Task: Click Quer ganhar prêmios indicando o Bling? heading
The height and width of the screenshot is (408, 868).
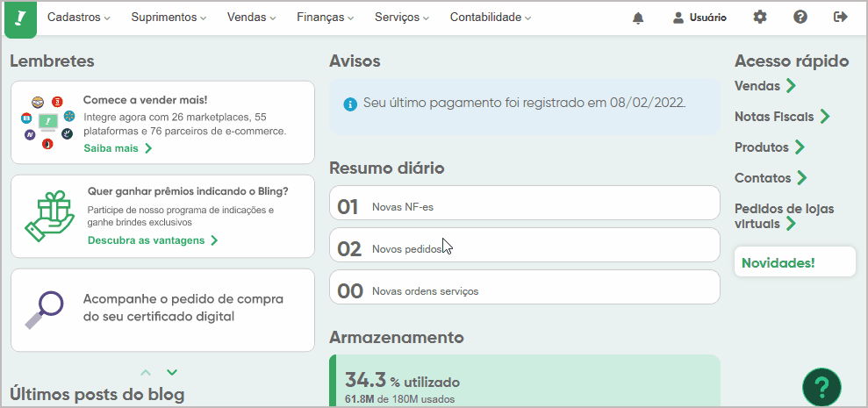Action: [x=188, y=191]
